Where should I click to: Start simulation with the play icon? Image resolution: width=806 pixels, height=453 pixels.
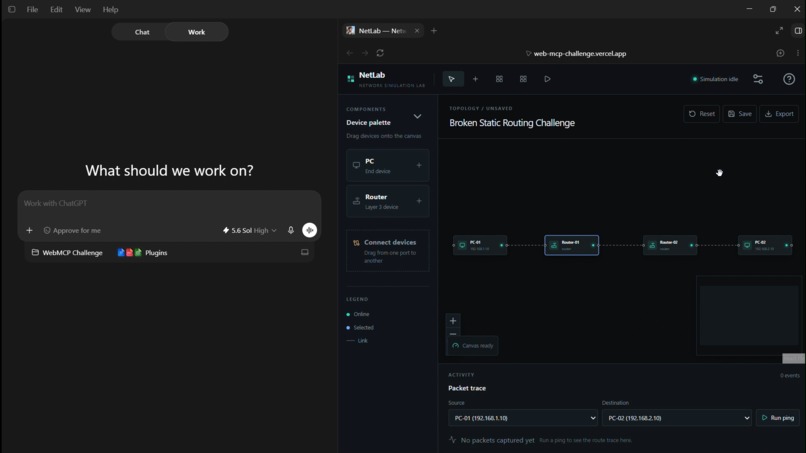[547, 79]
